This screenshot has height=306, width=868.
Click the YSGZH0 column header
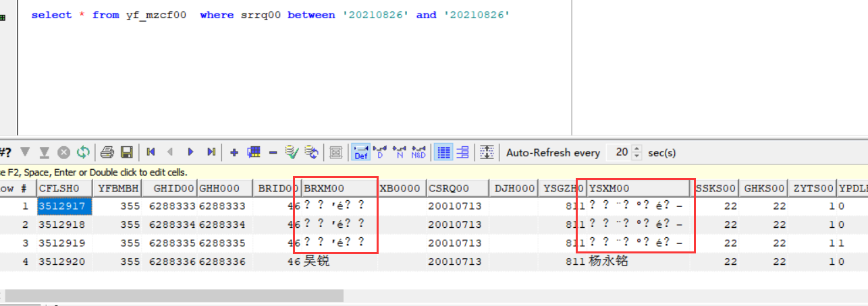562,188
